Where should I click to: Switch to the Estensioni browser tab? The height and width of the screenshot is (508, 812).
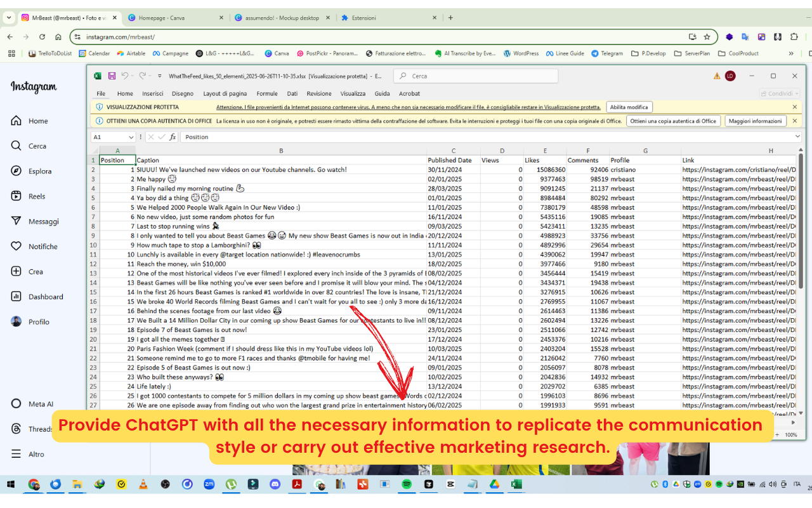click(388, 18)
